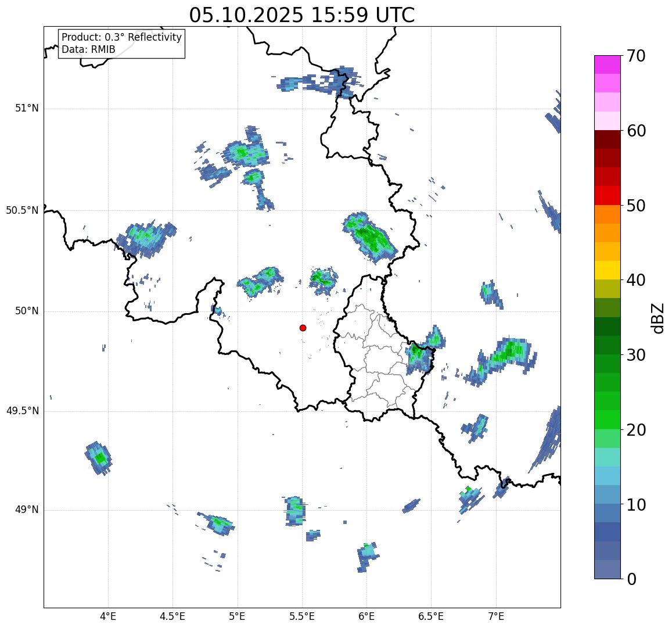672x628 pixels.
Task: Click the colorbar tick label 0
Action: pos(632,579)
